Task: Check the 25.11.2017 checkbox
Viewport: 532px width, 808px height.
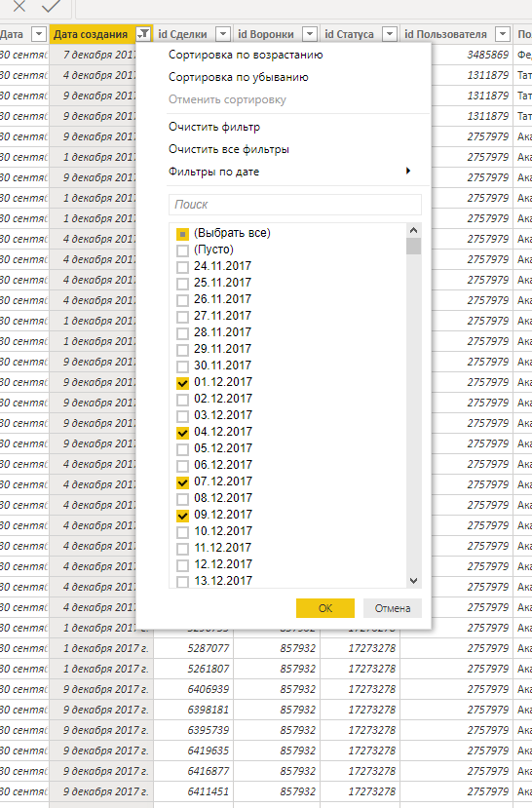Action: coord(182,284)
